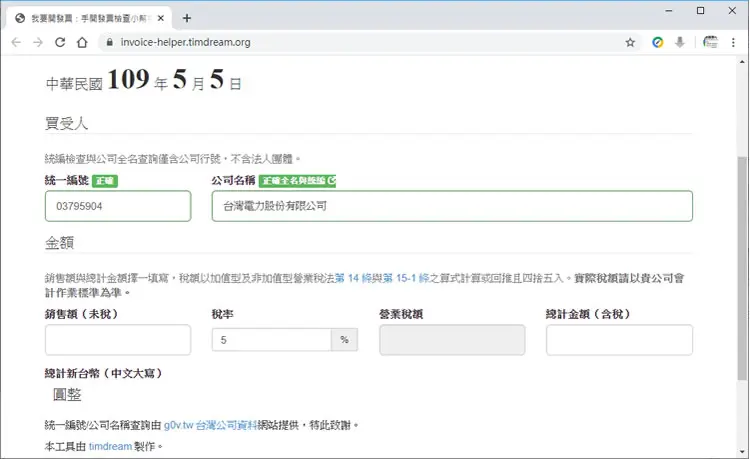Visit the timdream author link

click(x=110, y=447)
